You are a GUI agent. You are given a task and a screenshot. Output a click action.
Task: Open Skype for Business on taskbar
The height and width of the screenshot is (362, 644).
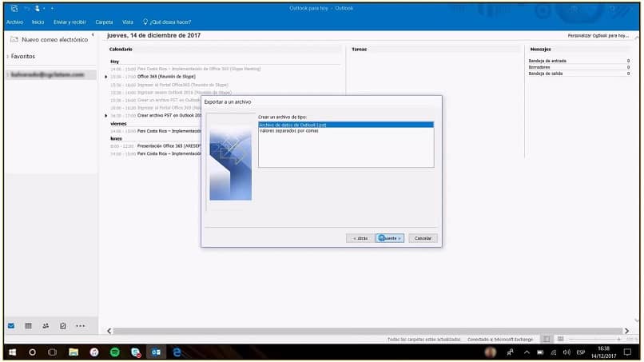tap(136, 352)
